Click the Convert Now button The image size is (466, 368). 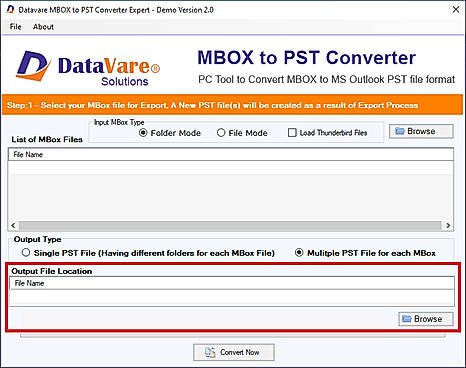click(x=234, y=352)
